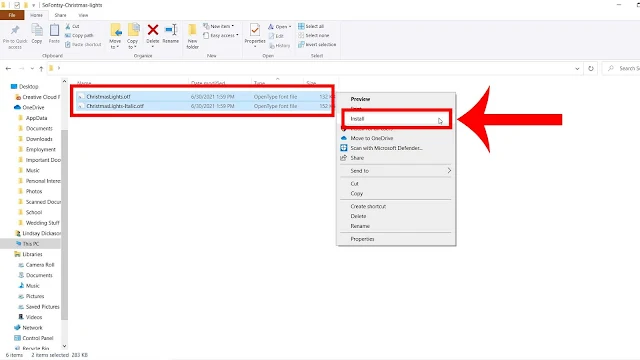Screen dimensions: 640x360
Task: Open the Copy to ribbon command
Action: coord(133,36)
